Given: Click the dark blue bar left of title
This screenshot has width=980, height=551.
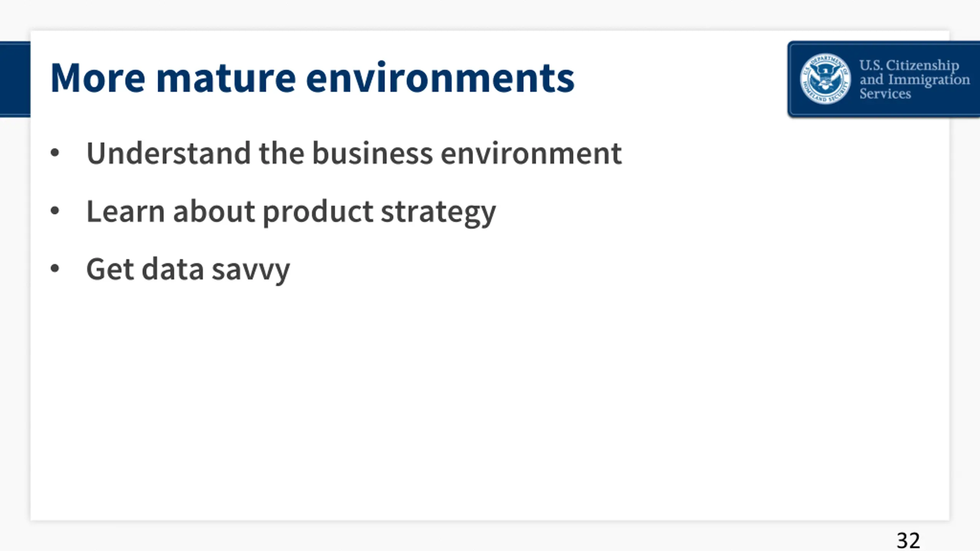Looking at the screenshot, I should pos(15,79).
